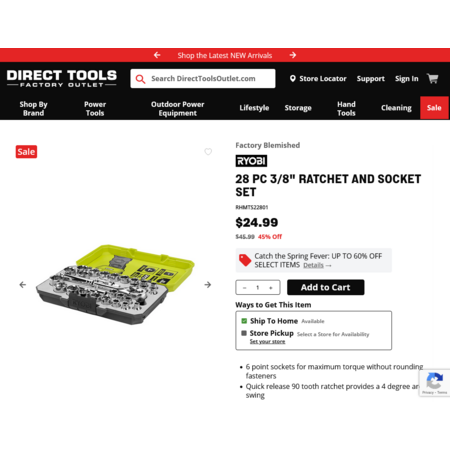Screen dimensions: 450x450
Task: Open the red Sale tab
Action: (434, 108)
